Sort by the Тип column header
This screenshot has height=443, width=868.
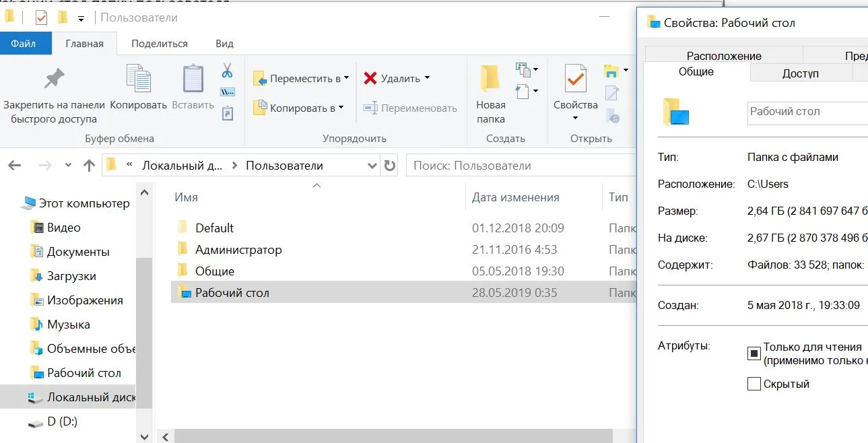coord(619,197)
